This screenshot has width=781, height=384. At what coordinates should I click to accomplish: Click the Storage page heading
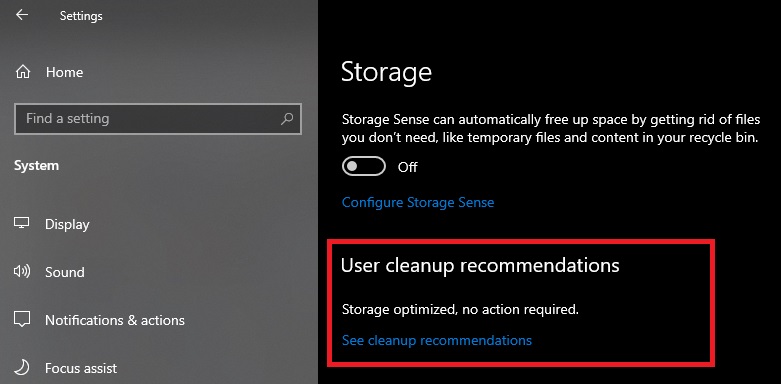point(386,72)
